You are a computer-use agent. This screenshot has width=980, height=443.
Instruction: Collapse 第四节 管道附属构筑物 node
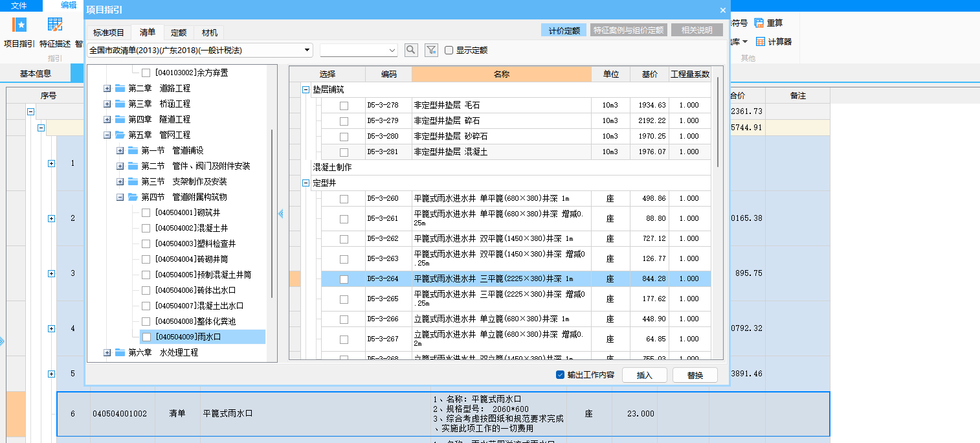coord(120,197)
